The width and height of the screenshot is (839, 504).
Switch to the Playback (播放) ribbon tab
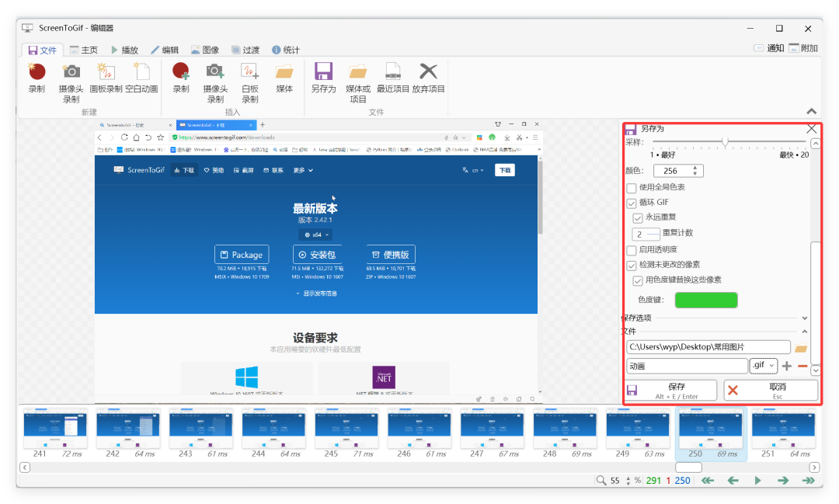click(124, 50)
